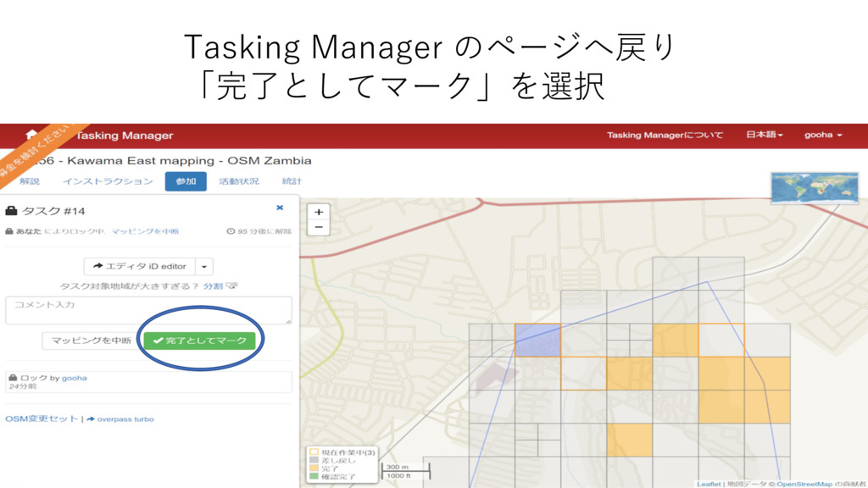The image size is (868, 488).
Task: Focus the コメント入力 text box
Action: [x=148, y=310]
